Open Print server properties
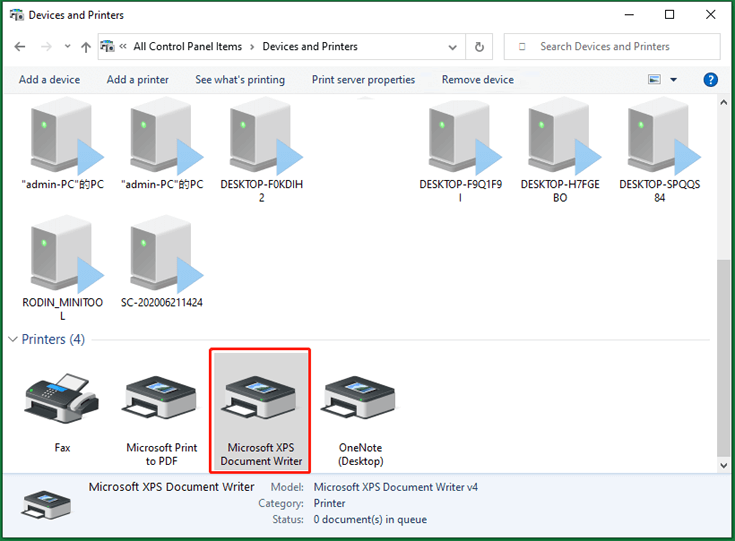 tap(363, 80)
